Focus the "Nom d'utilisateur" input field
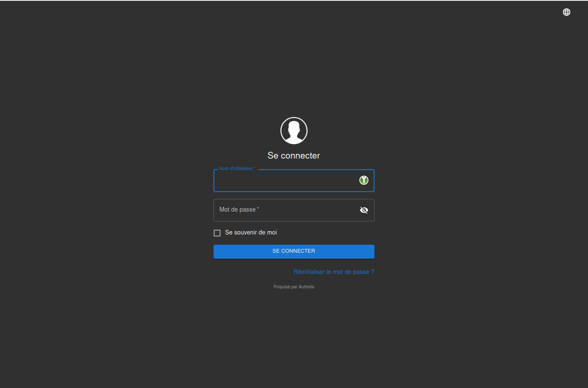The width and height of the screenshot is (588, 388). pos(284,181)
